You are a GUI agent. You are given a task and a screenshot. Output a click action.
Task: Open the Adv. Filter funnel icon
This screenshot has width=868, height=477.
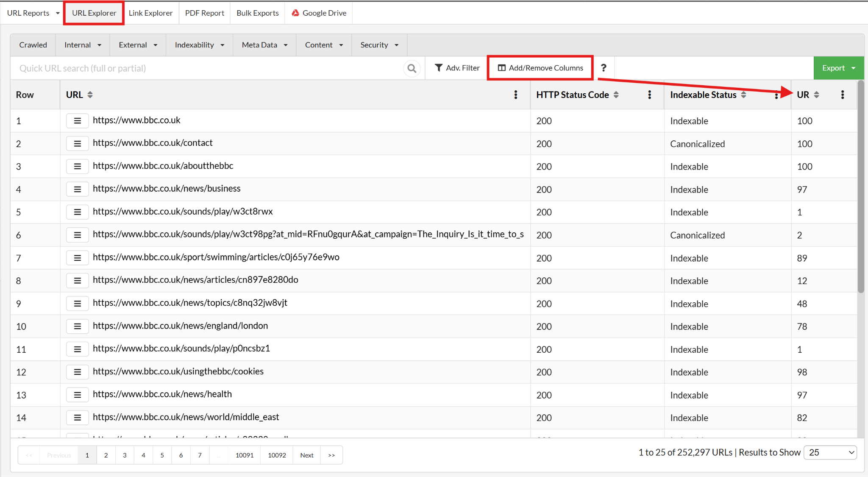coord(439,67)
